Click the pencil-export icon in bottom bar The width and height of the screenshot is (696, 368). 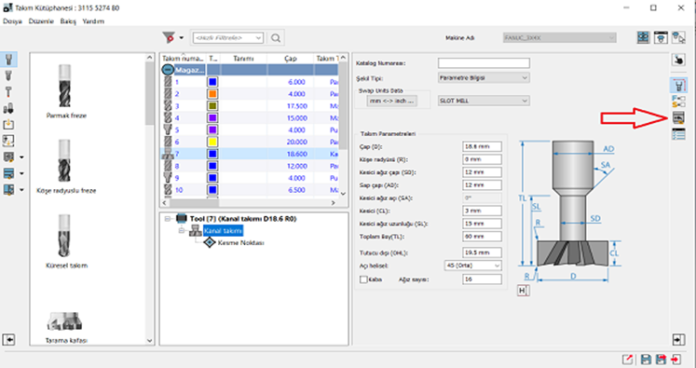tap(628, 359)
